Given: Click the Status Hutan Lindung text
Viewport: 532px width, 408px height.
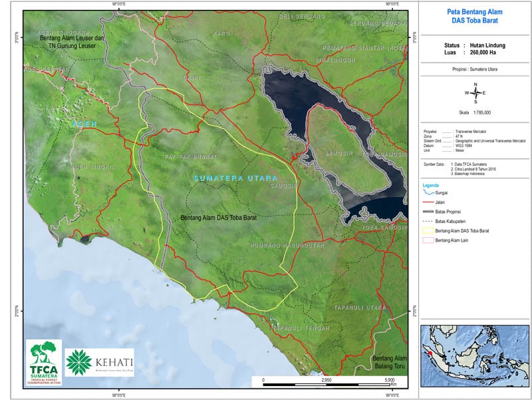Looking at the screenshot, I should [x=475, y=45].
